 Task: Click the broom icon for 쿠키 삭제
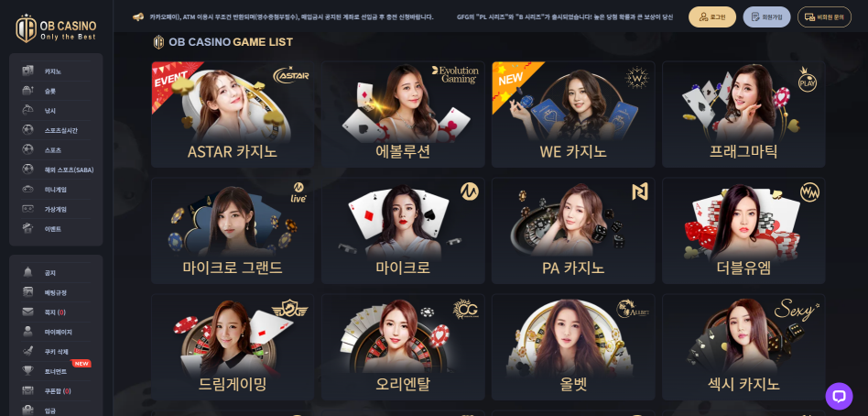point(27,351)
